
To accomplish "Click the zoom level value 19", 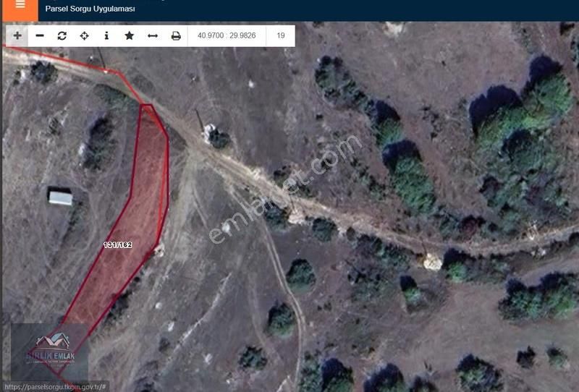I will click(281, 36).
